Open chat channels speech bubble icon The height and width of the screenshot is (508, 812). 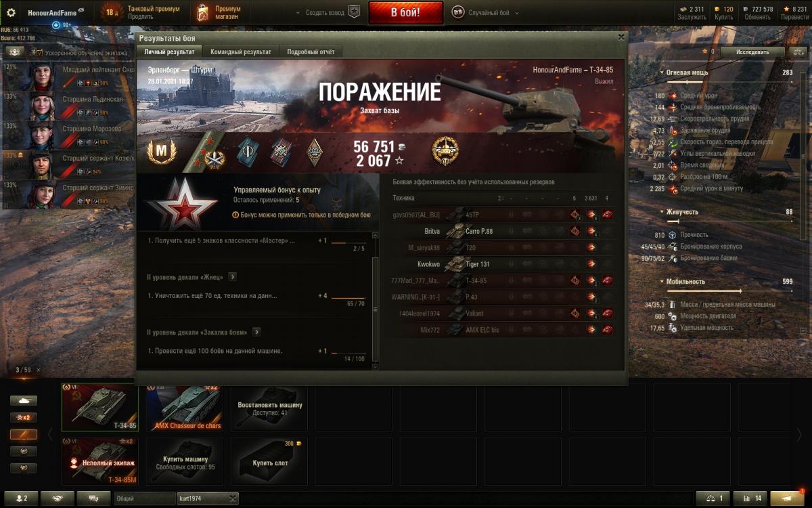pyautogui.click(x=93, y=499)
